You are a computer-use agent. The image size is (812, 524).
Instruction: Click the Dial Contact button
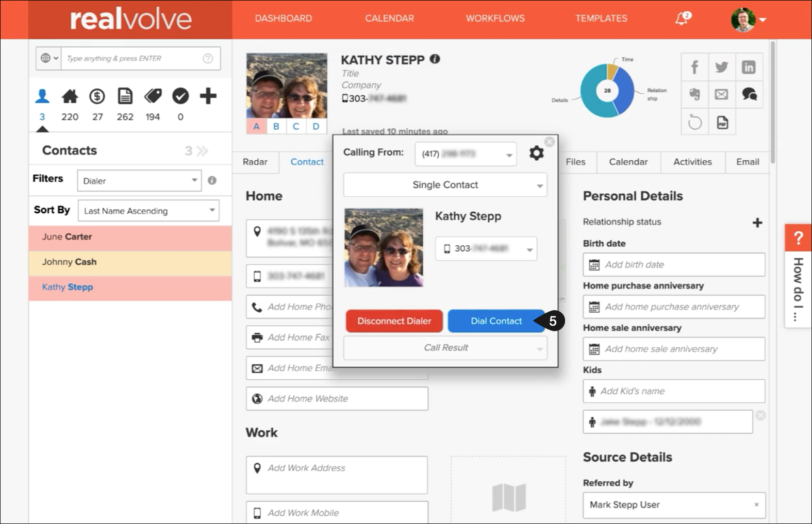point(495,321)
